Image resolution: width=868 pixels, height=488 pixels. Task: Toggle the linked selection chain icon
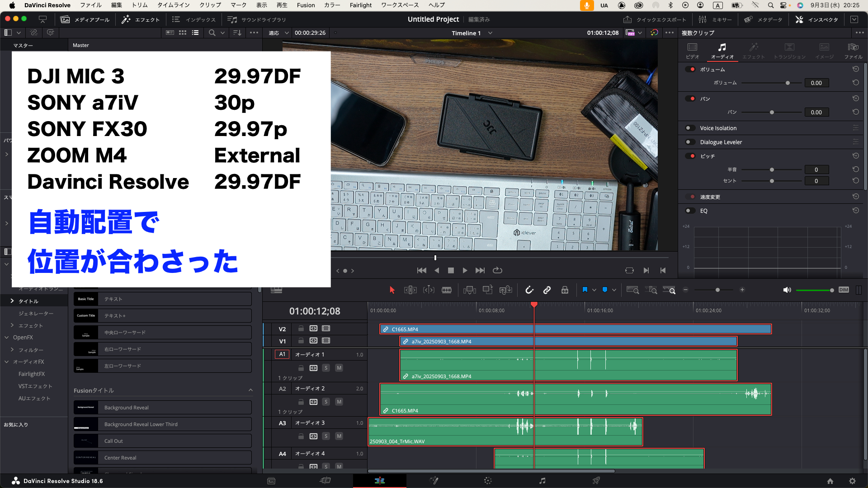pyautogui.click(x=547, y=290)
